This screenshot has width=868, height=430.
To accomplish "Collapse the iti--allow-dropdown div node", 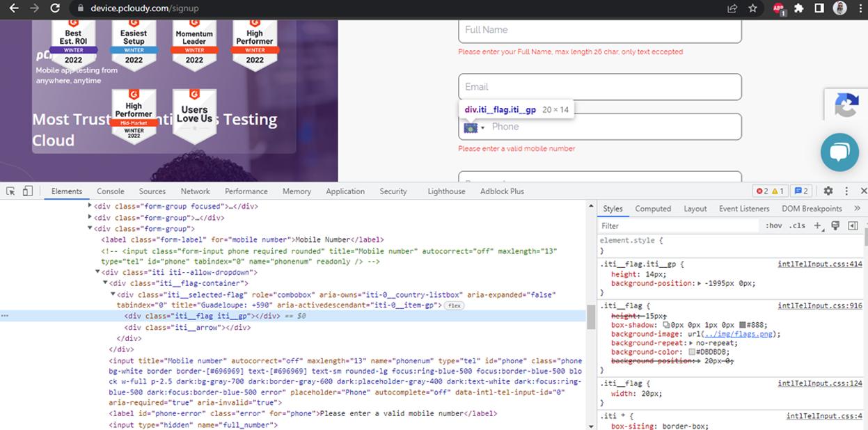I will coord(97,272).
